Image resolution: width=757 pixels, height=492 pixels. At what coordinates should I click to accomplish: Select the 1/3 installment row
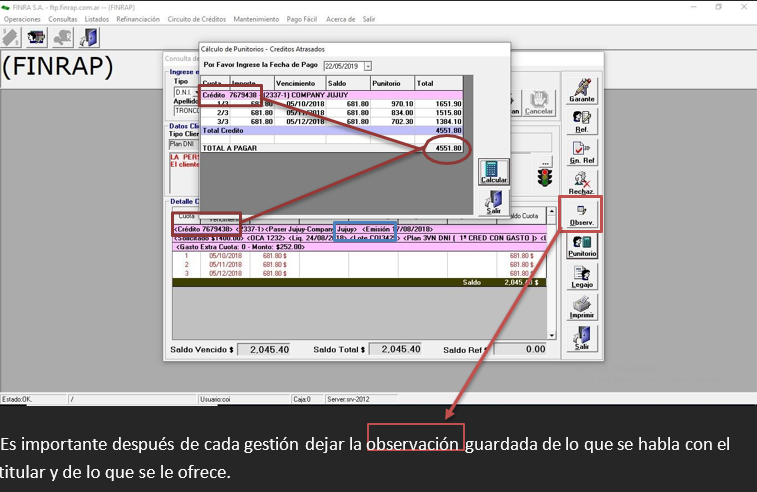click(x=330, y=103)
